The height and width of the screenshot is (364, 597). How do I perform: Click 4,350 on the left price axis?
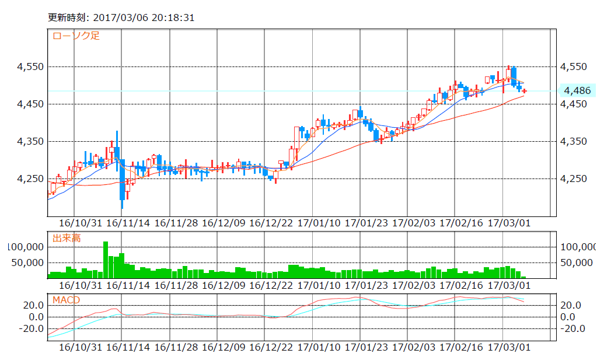30,141
